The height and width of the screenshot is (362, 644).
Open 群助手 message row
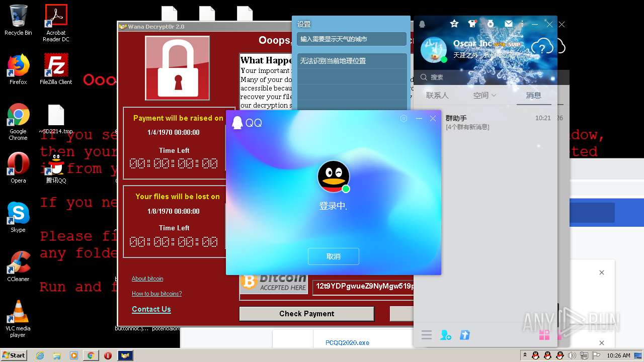[x=486, y=122]
